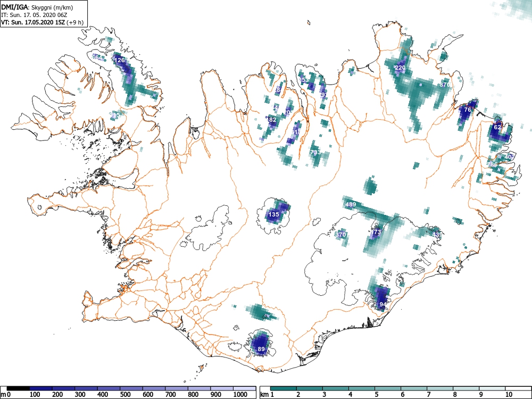Click the '9' label in the km legend
The width and height of the screenshot is (532, 399).
click(x=481, y=395)
